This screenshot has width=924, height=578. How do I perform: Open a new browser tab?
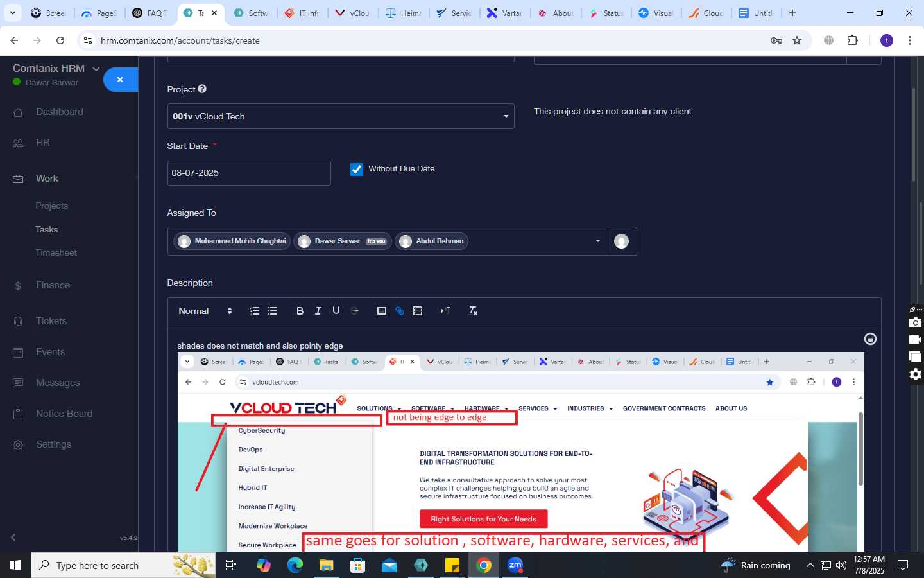[792, 13]
